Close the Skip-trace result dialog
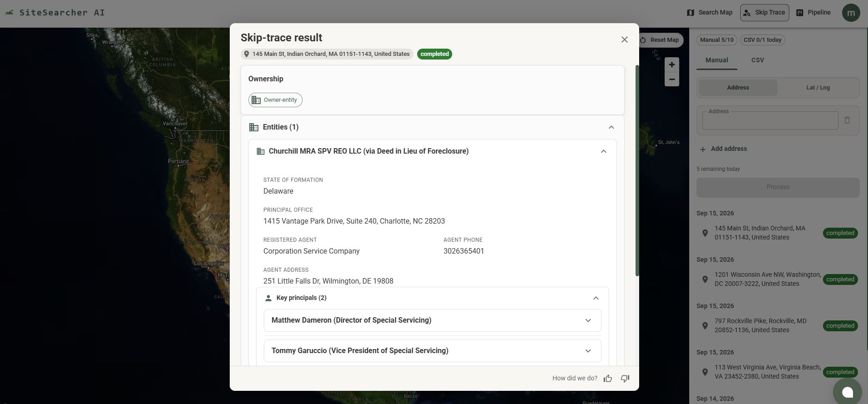This screenshot has height=404, width=868. click(624, 40)
